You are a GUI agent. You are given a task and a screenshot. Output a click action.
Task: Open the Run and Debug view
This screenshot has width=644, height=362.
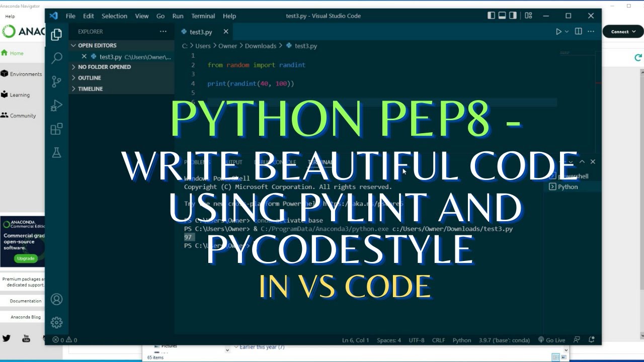56,105
